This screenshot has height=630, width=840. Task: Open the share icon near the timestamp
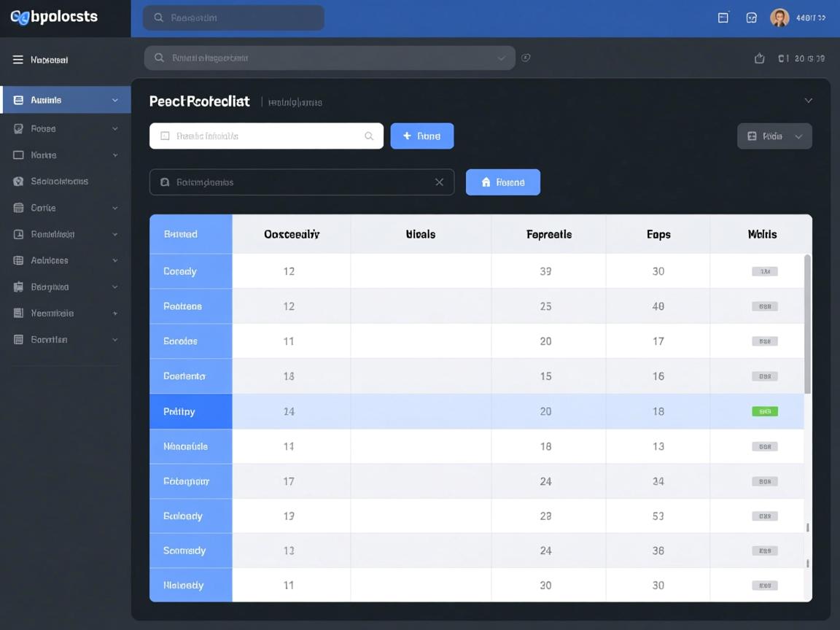pos(759,58)
